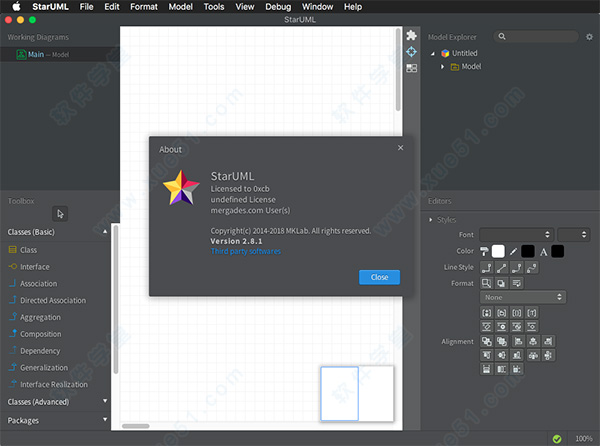Expand the Packages toolbox section
This screenshot has width=600, height=446.
click(105, 419)
